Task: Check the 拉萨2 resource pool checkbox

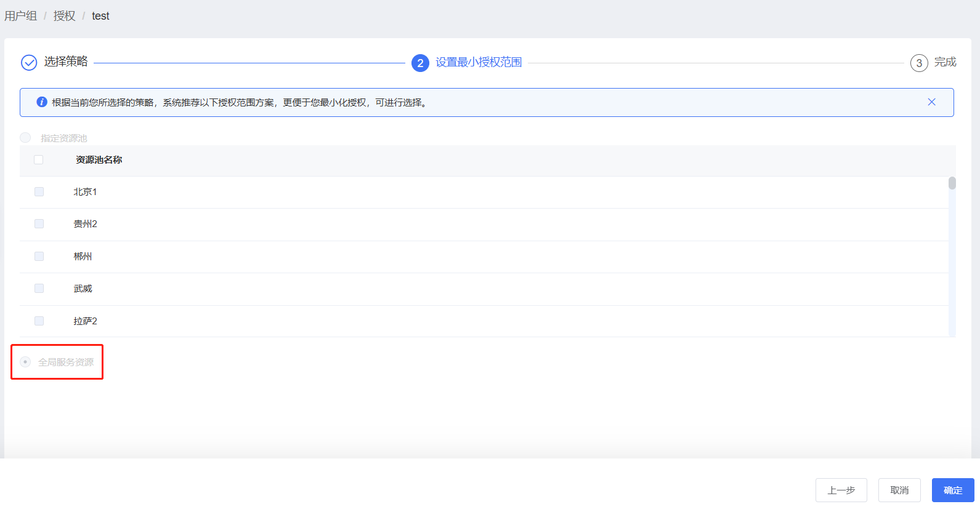Action: coord(39,321)
